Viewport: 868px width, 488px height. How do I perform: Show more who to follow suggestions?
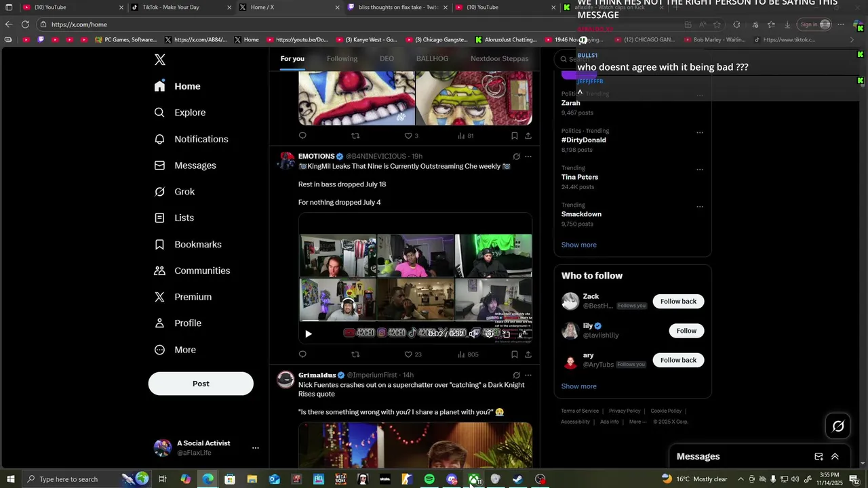coord(578,386)
